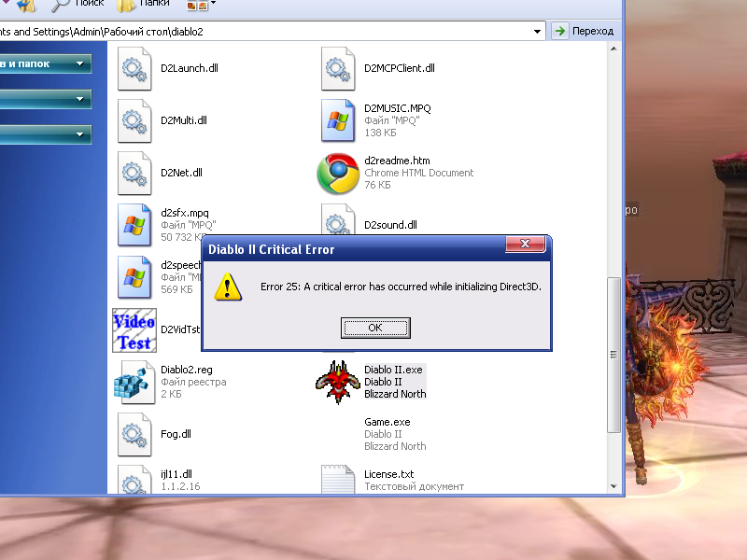Toggle the second task pane section chevron

point(80,99)
